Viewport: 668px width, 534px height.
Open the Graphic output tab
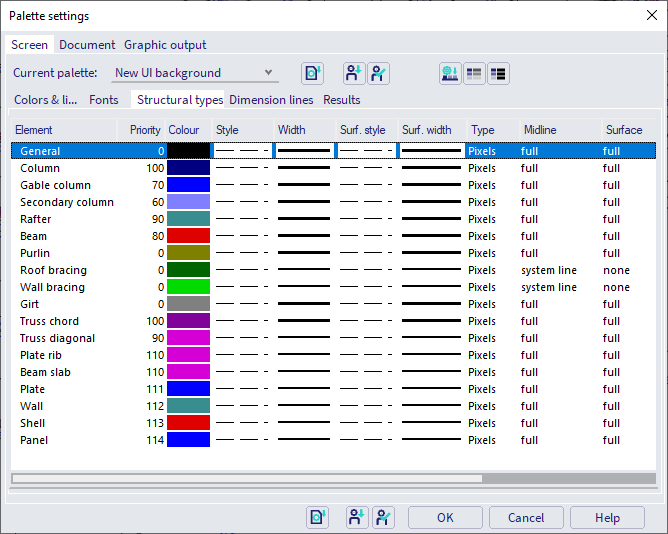pyautogui.click(x=165, y=45)
